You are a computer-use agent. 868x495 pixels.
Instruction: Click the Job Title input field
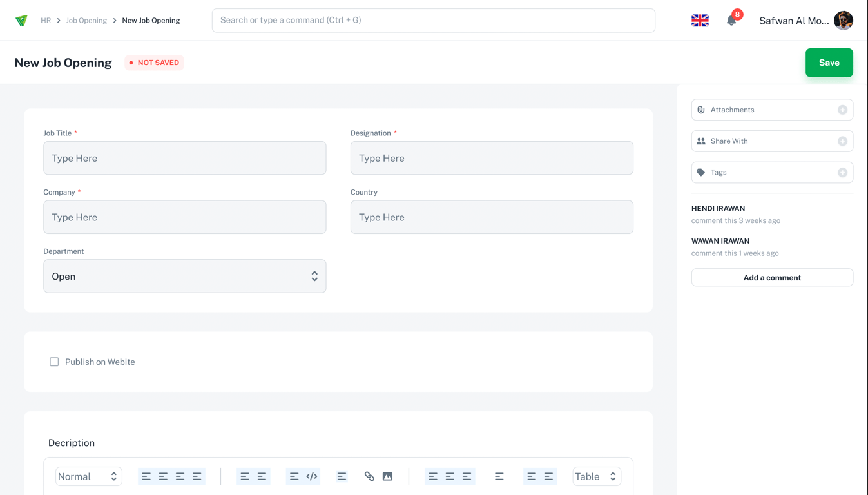click(x=184, y=159)
